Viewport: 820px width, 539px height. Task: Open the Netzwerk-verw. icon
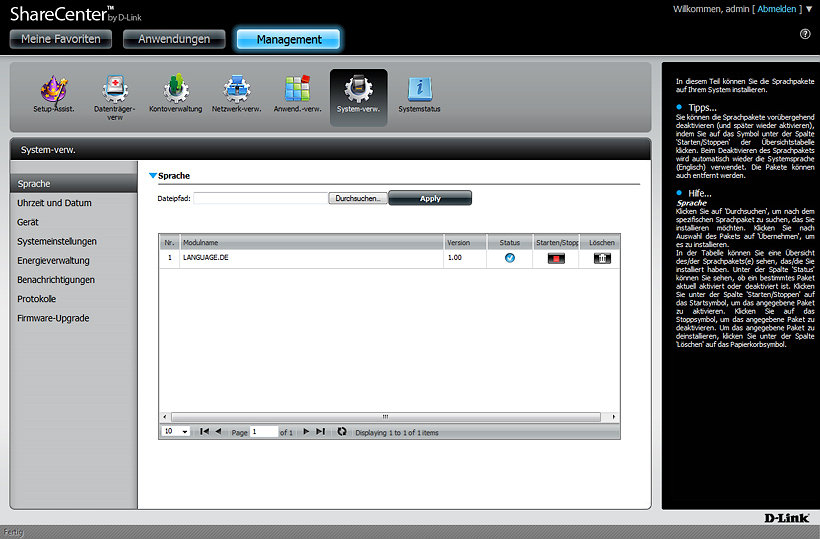(x=236, y=89)
